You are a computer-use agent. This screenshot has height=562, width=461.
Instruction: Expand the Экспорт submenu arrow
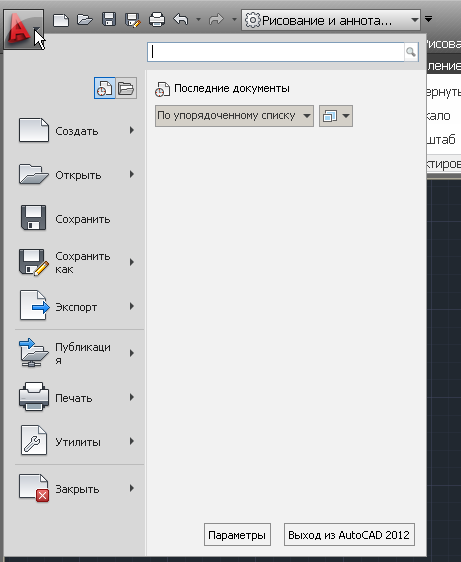pyautogui.click(x=132, y=306)
